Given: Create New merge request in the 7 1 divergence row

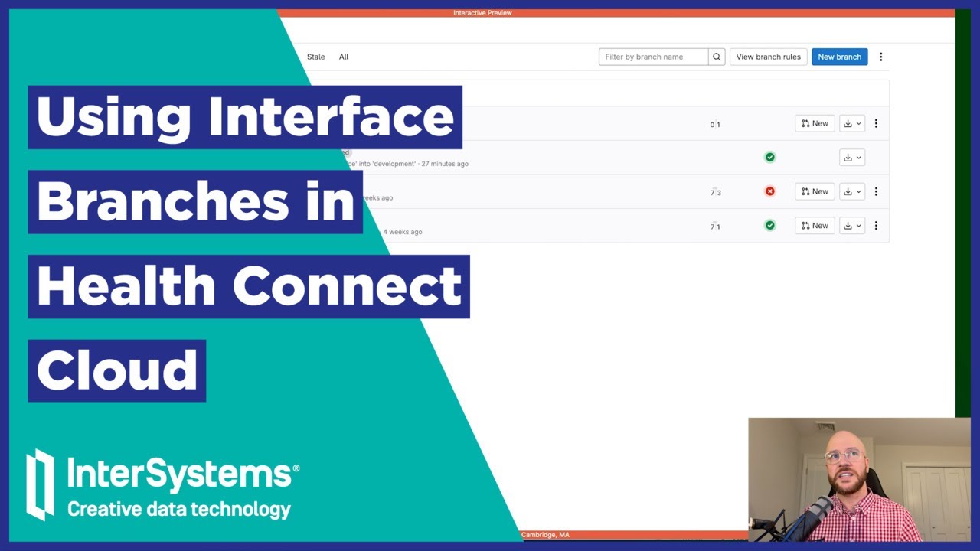Looking at the screenshot, I should click(x=815, y=226).
